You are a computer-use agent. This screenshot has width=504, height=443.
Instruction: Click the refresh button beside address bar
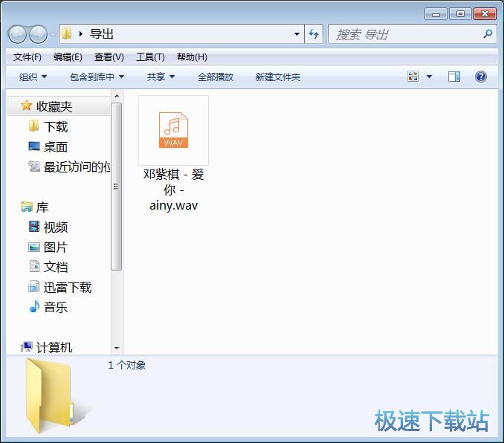[x=314, y=33]
